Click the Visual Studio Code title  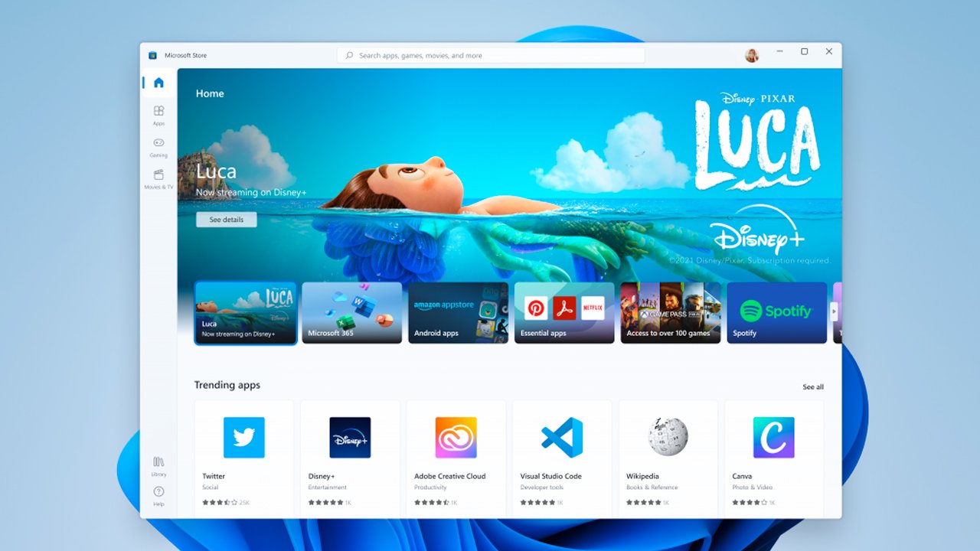551,476
